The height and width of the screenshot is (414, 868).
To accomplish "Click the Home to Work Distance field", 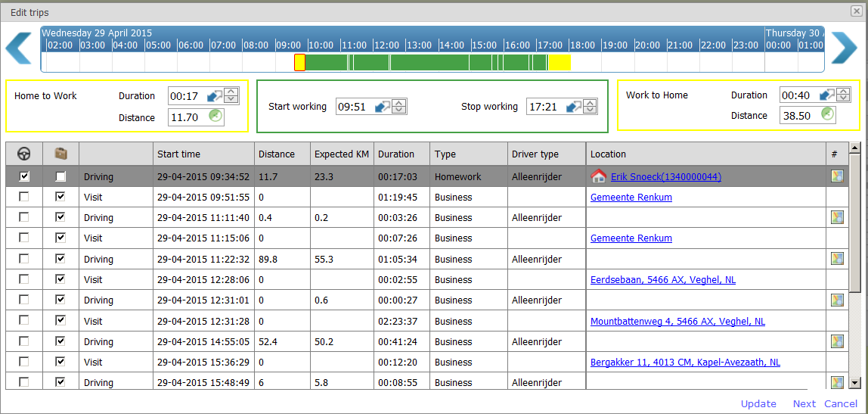I will point(188,117).
